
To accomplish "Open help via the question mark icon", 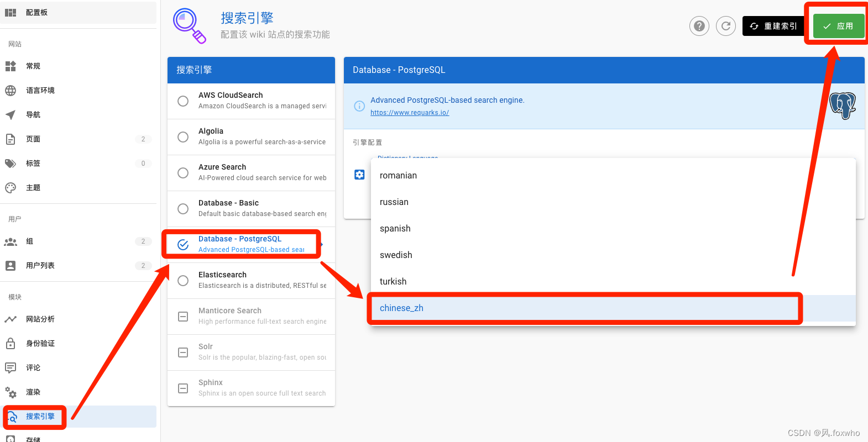I will click(x=699, y=26).
